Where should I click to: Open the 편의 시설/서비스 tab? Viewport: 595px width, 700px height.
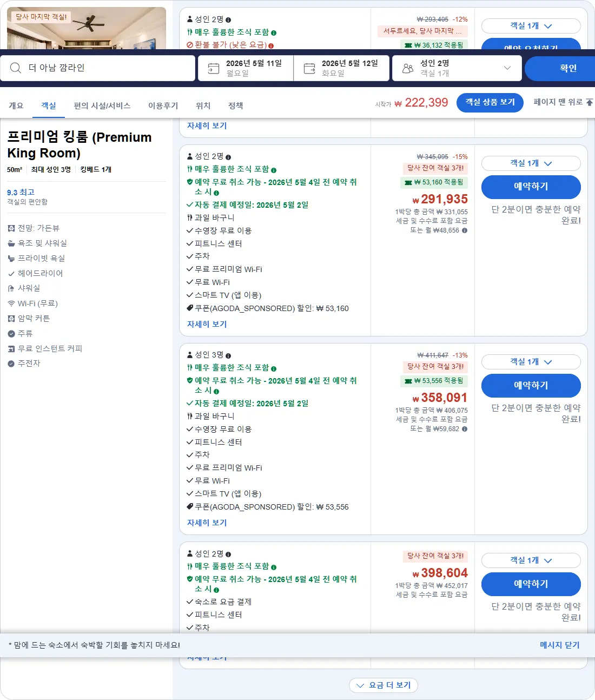click(x=102, y=105)
